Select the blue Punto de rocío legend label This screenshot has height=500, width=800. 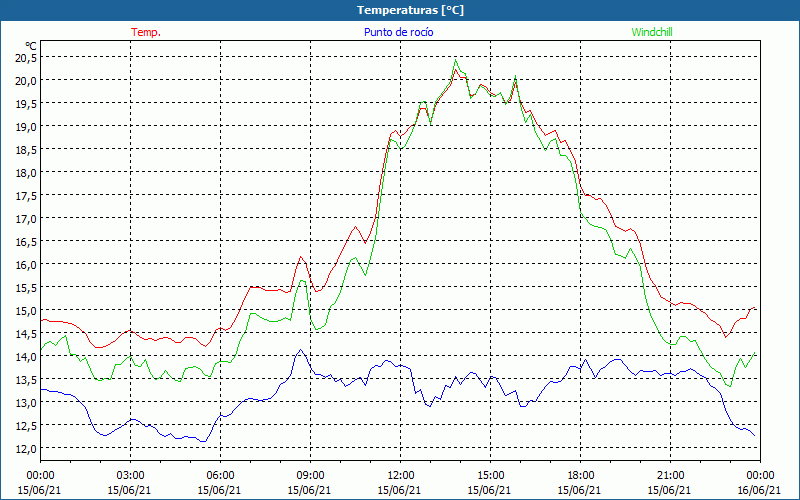[398, 32]
